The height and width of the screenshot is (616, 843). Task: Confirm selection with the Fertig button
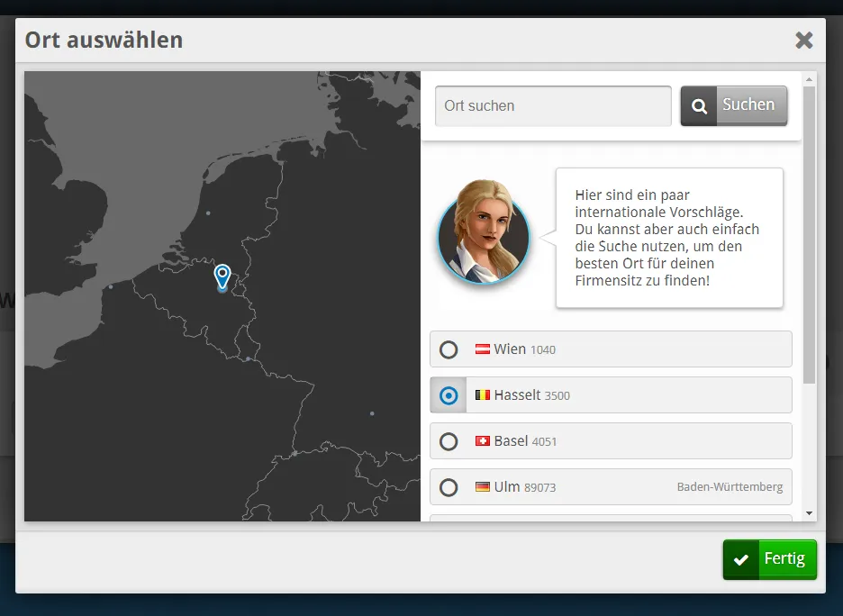[x=770, y=559]
